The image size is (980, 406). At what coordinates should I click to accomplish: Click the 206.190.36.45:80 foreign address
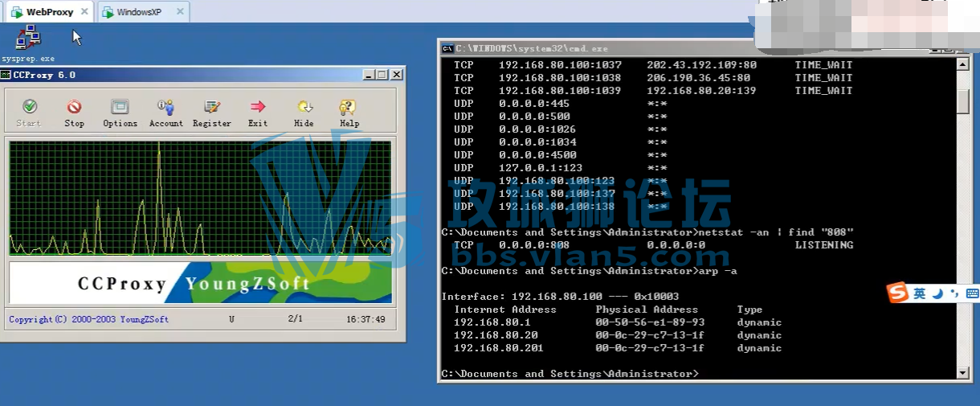(x=699, y=78)
